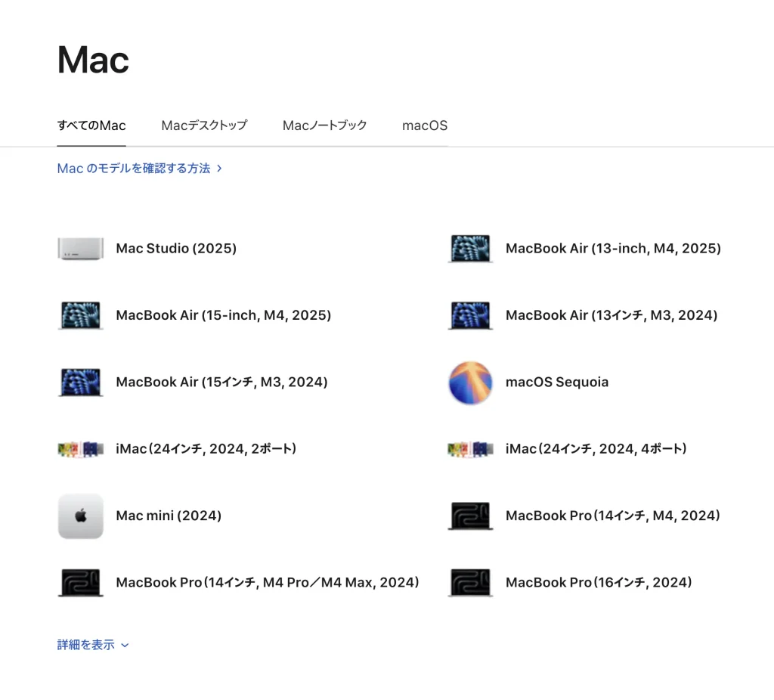This screenshot has width=774, height=700.
Task: Click the macOS Sequoia round icon
Action: [470, 383]
